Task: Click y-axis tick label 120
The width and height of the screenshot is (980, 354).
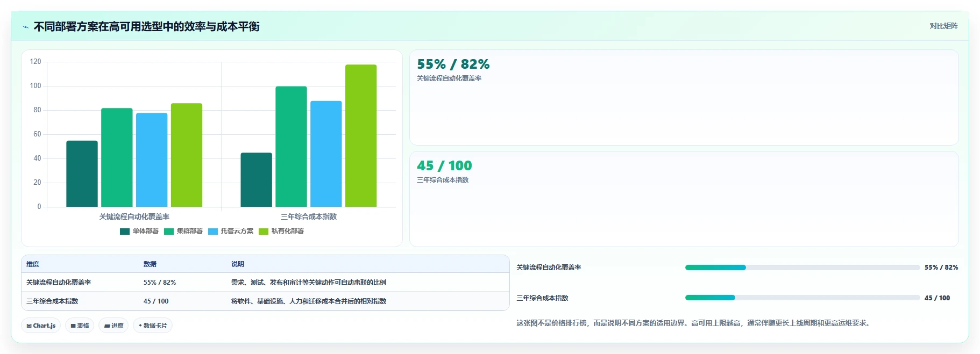Action: (35, 62)
